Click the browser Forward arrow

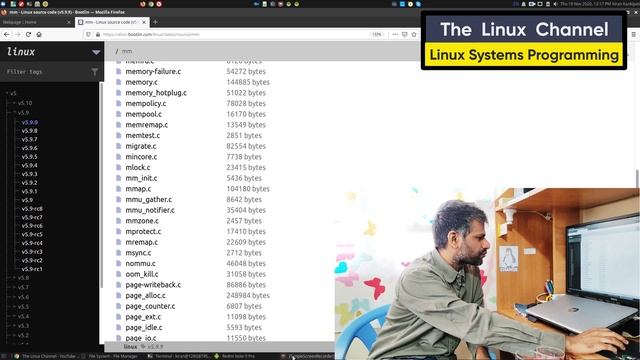(x=18, y=35)
